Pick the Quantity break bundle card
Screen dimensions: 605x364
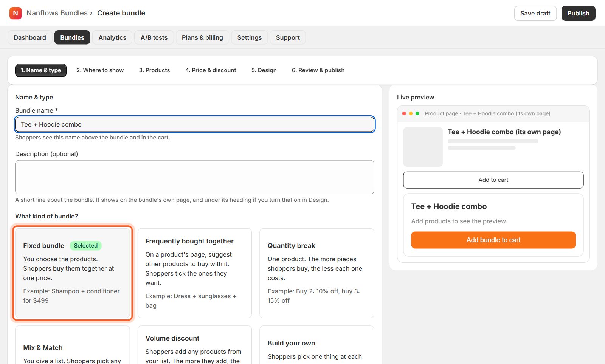tap(317, 273)
